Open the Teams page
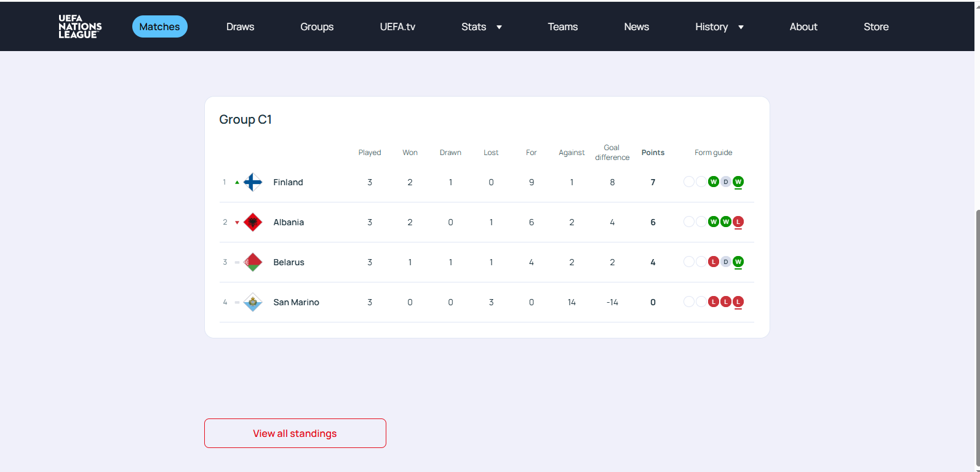The image size is (980, 472). coord(563,26)
